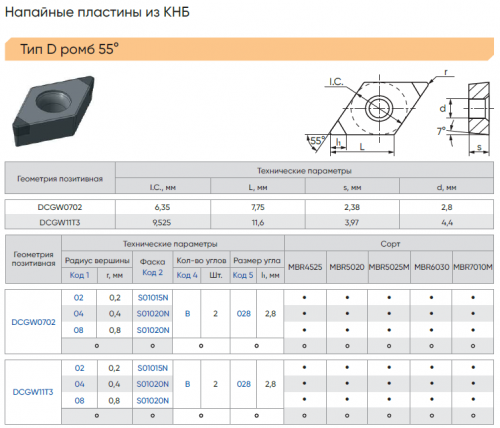Click "Технические параметры" header in the upper table

304,171
